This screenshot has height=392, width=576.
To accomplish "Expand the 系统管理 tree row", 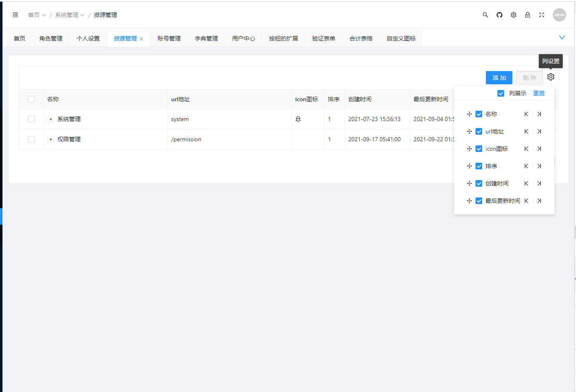I will [x=50, y=119].
